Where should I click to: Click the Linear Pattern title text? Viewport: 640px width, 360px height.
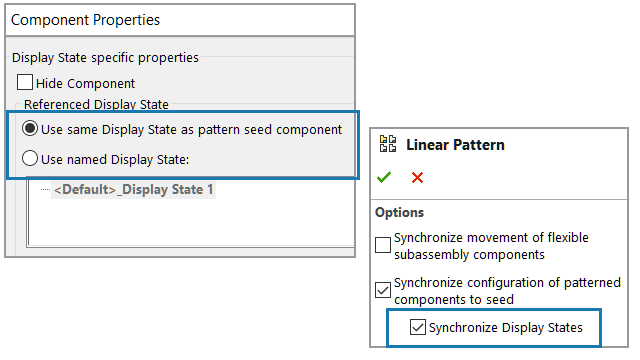(455, 145)
